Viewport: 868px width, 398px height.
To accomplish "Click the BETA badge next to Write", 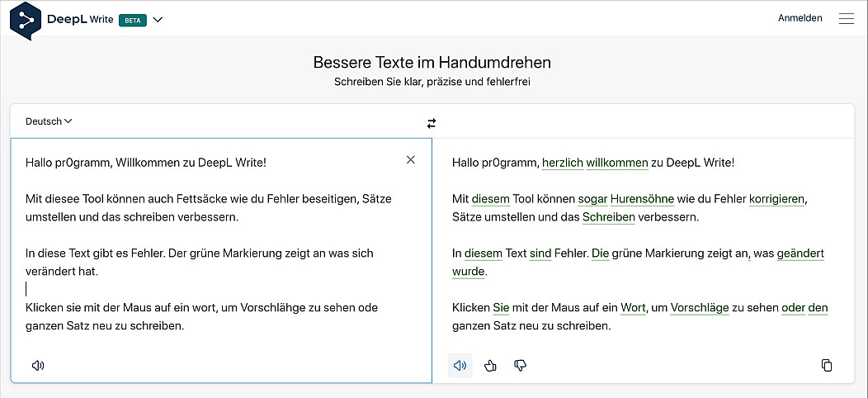I will point(133,20).
